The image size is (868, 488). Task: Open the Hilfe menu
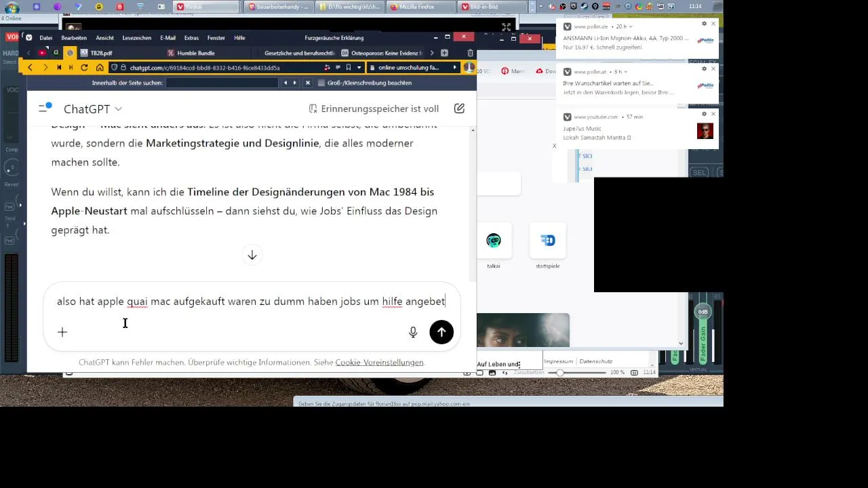tap(239, 38)
